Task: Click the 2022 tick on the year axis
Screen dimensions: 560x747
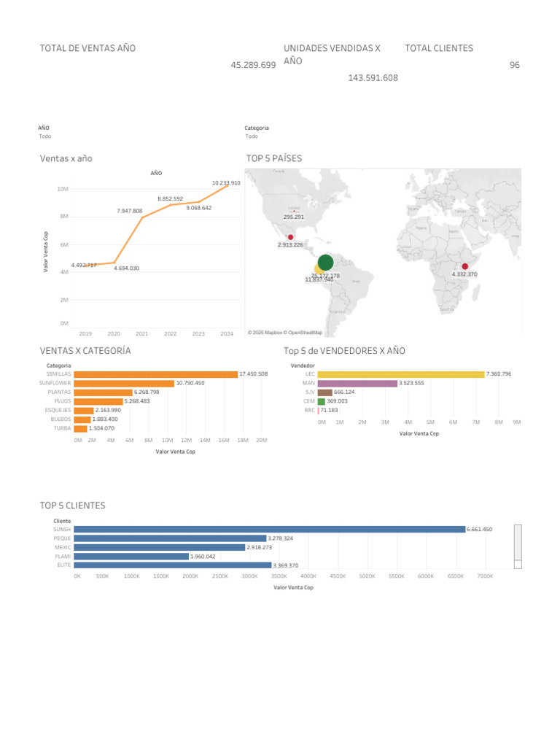Action: point(171,334)
